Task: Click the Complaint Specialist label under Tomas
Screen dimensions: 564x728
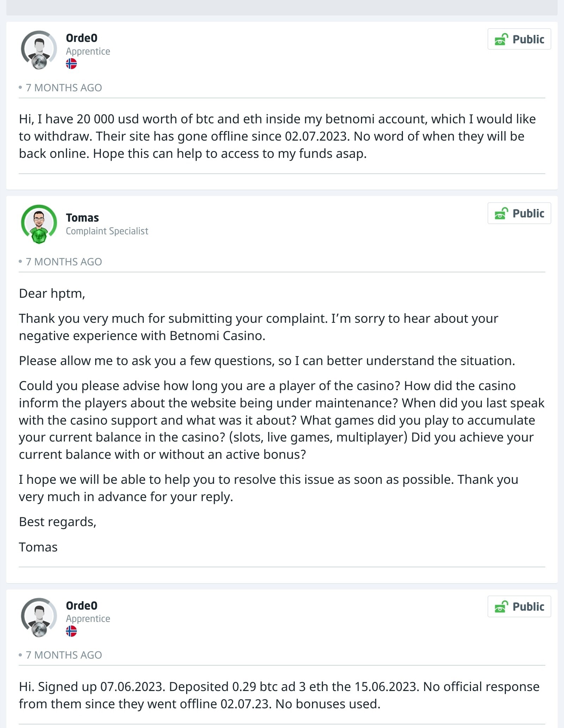Action: tap(107, 231)
